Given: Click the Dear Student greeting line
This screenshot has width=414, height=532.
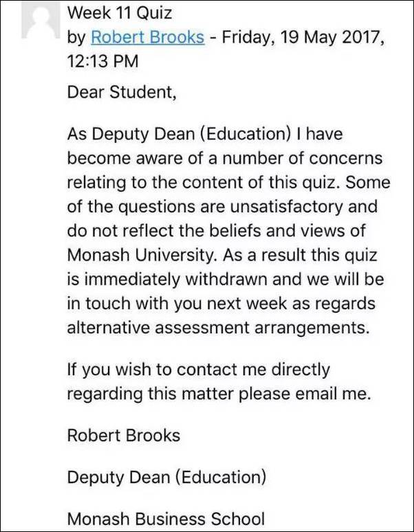Looking at the screenshot, I should click(x=121, y=93).
